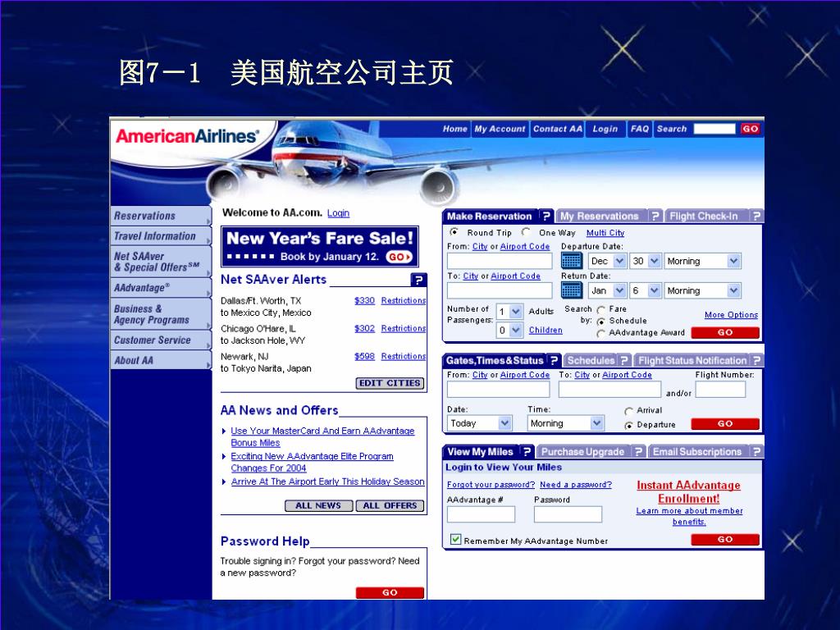
Task: Select Departure radio button
Action: tap(629, 426)
